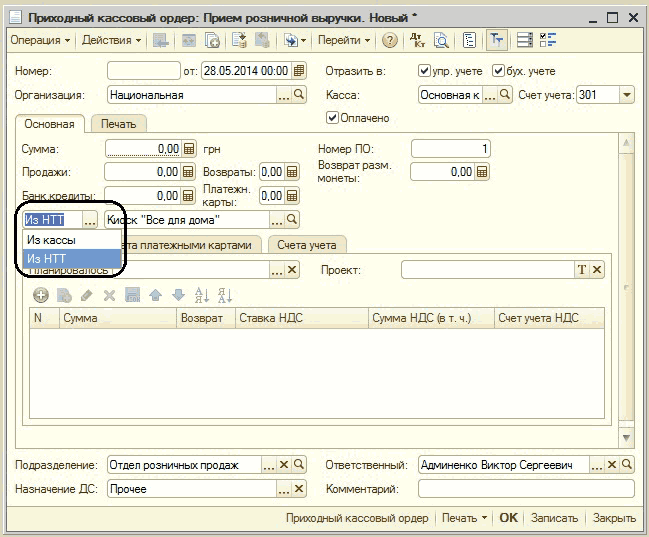Expand the Счет учета dropdown

tap(627, 95)
